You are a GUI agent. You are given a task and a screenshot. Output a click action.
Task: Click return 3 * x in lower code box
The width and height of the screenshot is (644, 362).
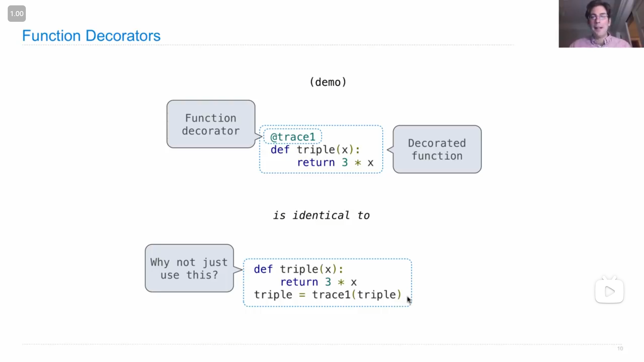pyautogui.click(x=318, y=282)
